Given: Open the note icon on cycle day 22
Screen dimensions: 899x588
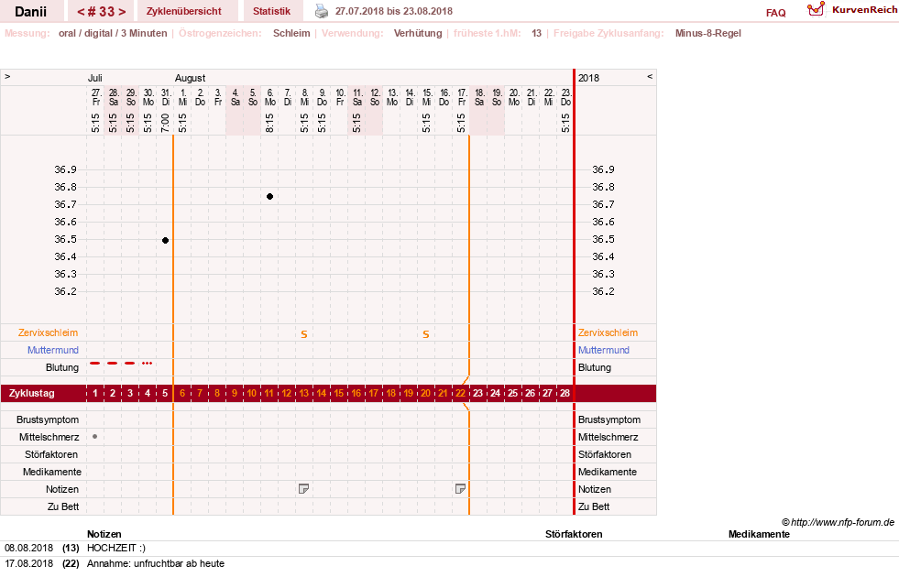Looking at the screenshot, I should [460, 489].
